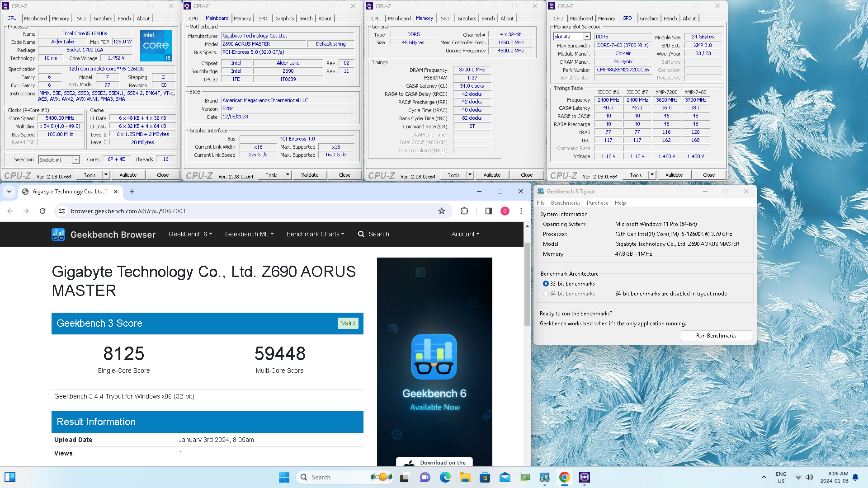Image resolution: width=868 pixels, height=488 pixels.
Task: Open Task View from taskbar
Action: (x=405, y=477)
